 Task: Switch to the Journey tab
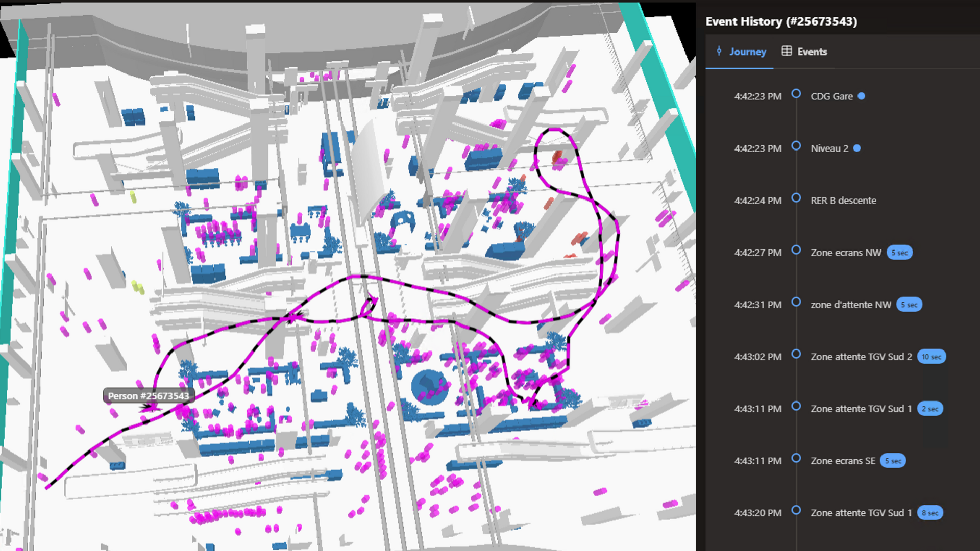pos(747,52)
